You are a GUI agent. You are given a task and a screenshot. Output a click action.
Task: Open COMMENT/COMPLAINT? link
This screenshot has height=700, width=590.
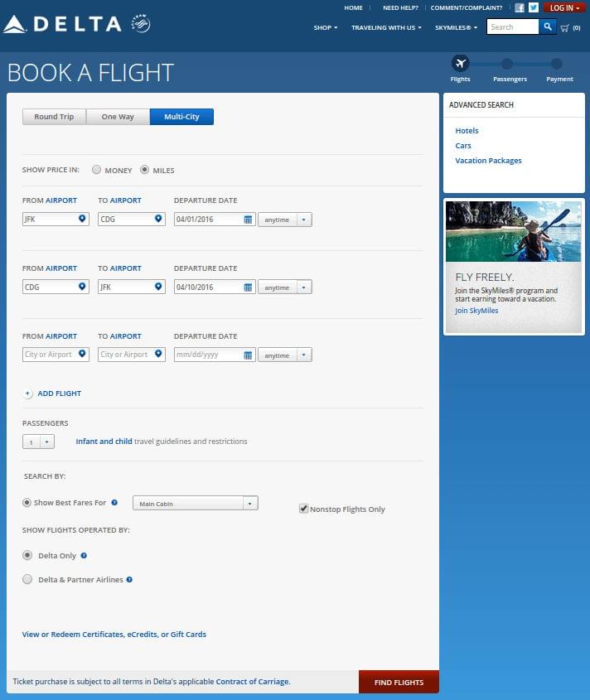click(x=467, y=7)
